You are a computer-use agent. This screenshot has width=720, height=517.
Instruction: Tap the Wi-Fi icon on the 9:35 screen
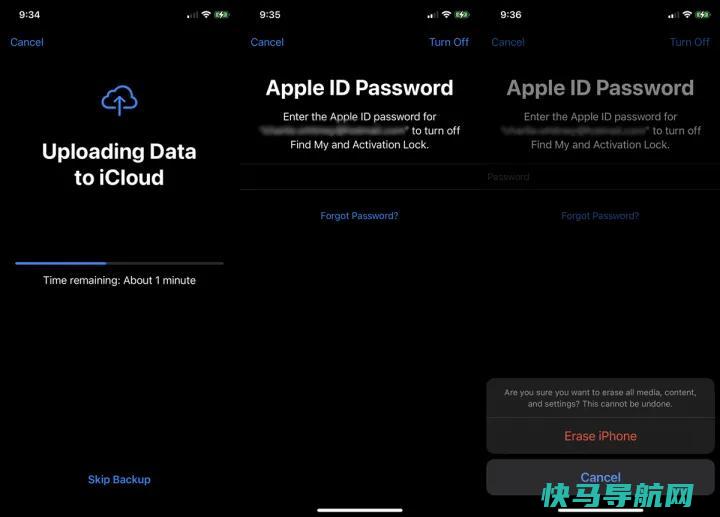446,15
